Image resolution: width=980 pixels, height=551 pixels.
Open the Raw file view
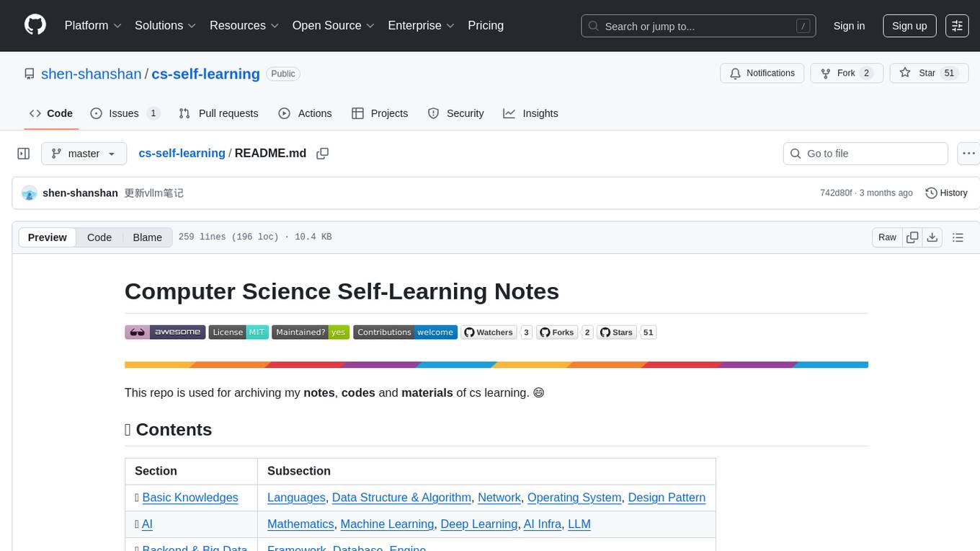pos(887,237)
